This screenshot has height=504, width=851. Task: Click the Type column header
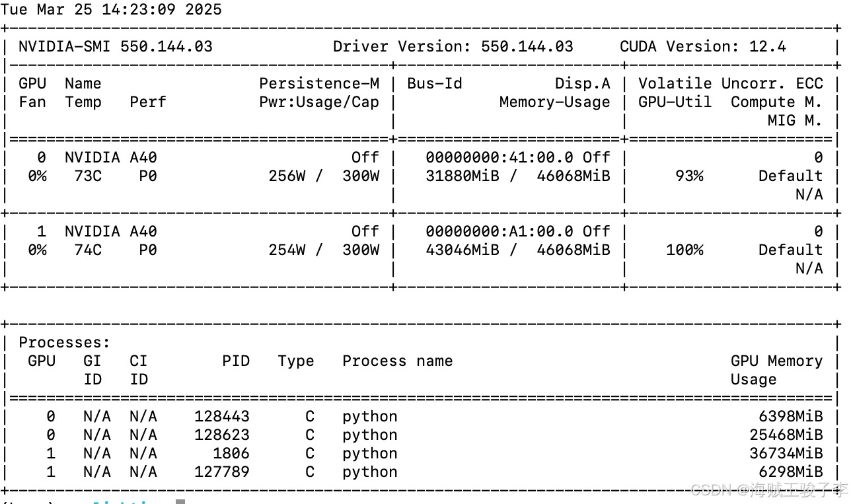pos(296,361)
